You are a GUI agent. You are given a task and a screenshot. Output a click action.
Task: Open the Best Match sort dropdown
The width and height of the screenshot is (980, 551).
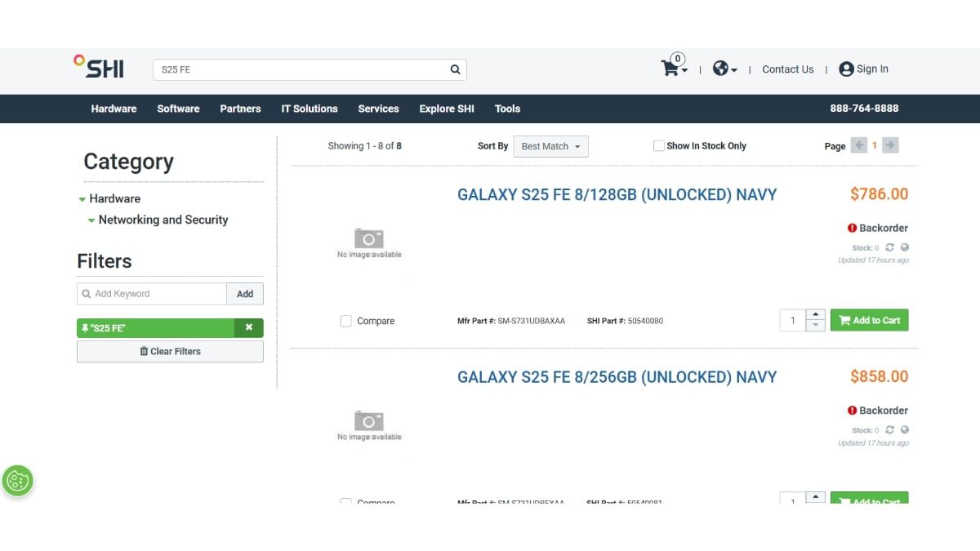[x=550, y=146]
